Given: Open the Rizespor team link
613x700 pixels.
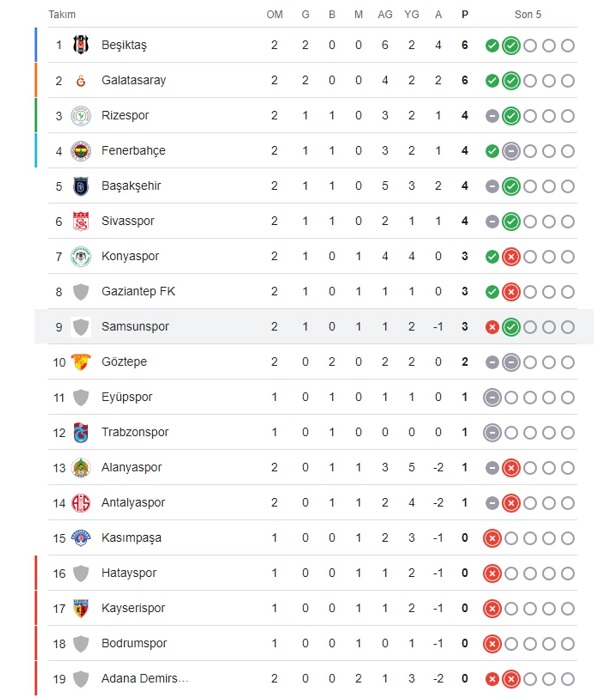Looking at the screenshot, I should coord(125,116).
